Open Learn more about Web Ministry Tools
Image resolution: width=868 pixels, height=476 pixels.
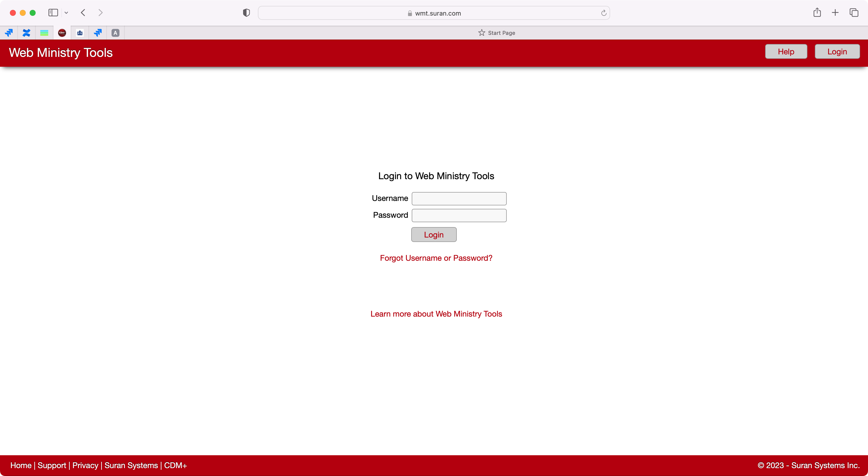(x=436, y=314)
